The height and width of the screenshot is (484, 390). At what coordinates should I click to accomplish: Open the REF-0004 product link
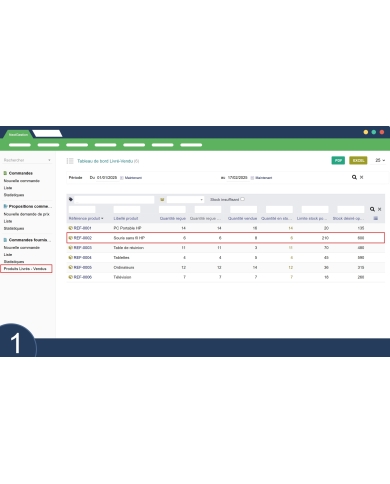coord(83,257)
